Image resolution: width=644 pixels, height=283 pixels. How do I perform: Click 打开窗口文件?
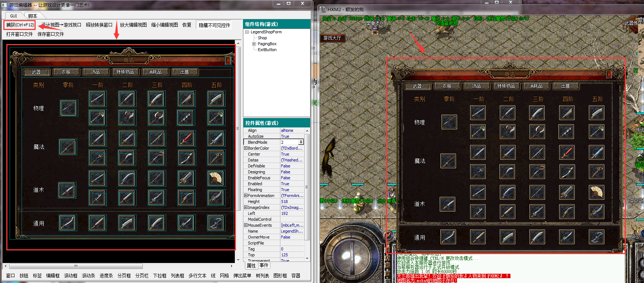[20, 34]
